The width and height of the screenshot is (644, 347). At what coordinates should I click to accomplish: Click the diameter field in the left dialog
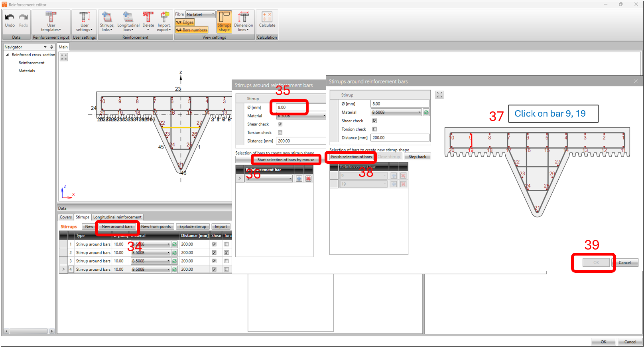[301, 107]
